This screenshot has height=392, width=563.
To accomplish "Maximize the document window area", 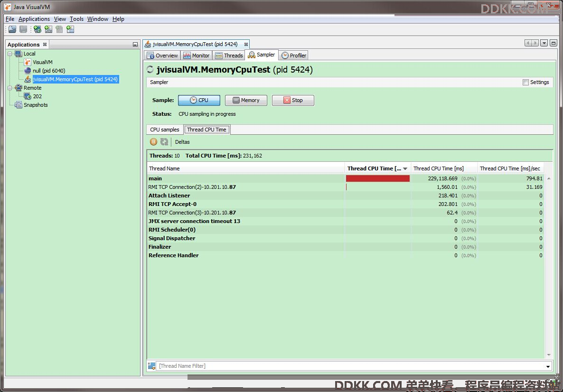I will pos(554,43).
